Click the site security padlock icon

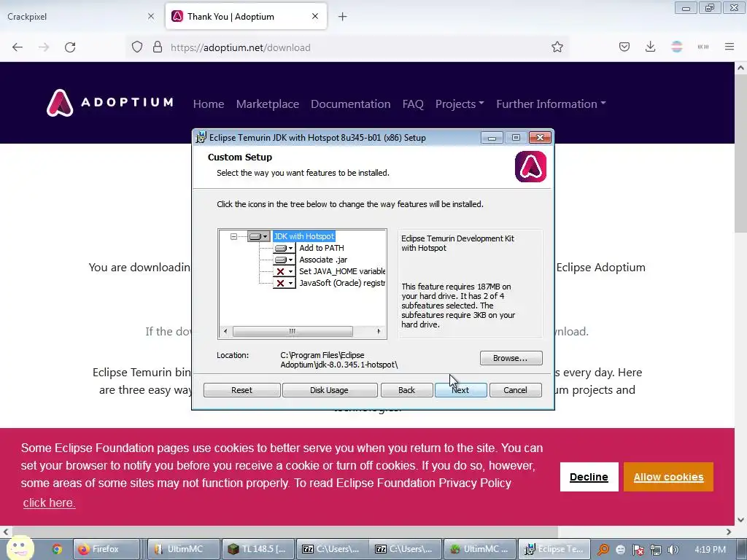158,47
